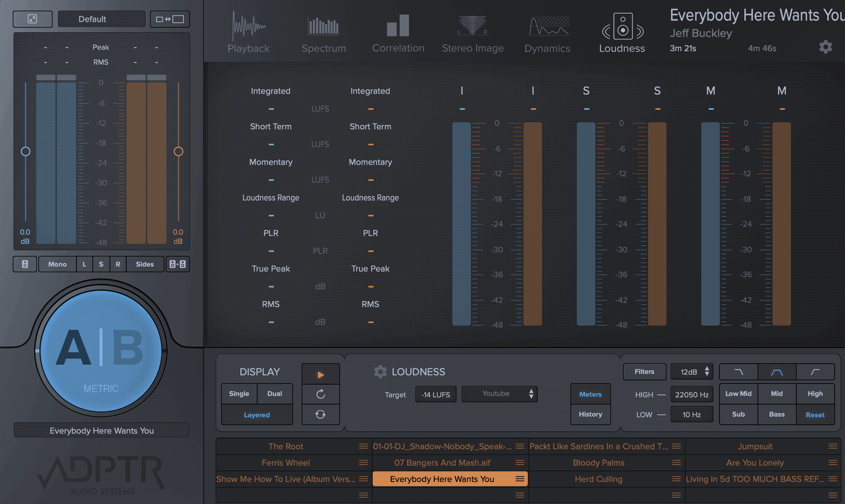Select Layered display mode
845x504 pixels.
(x=257, y=415)
